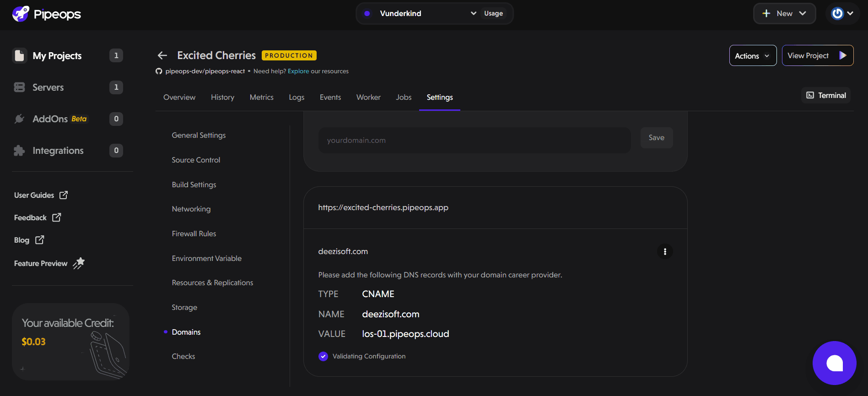The height and width of the screenshot is (396, 868).
Task: Click external-link icon beside Feedback
Action: click(x=56, y=217)
